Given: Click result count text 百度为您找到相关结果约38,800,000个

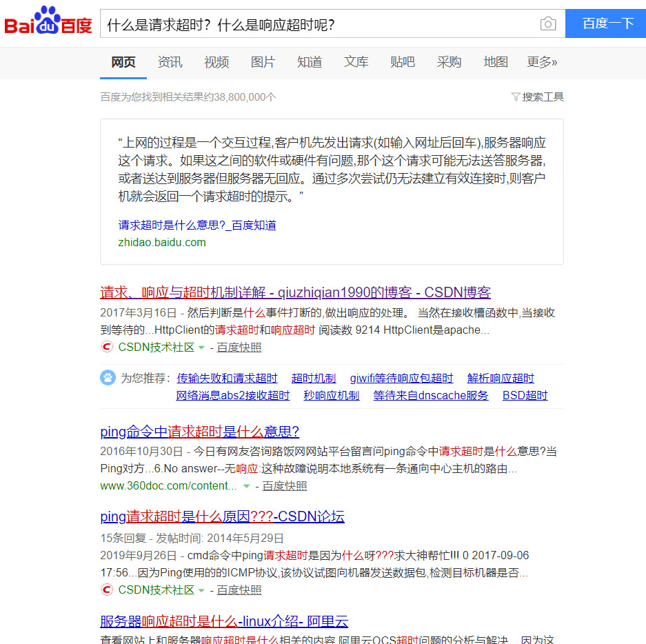Looking at the screenshot, I should 188,97.
